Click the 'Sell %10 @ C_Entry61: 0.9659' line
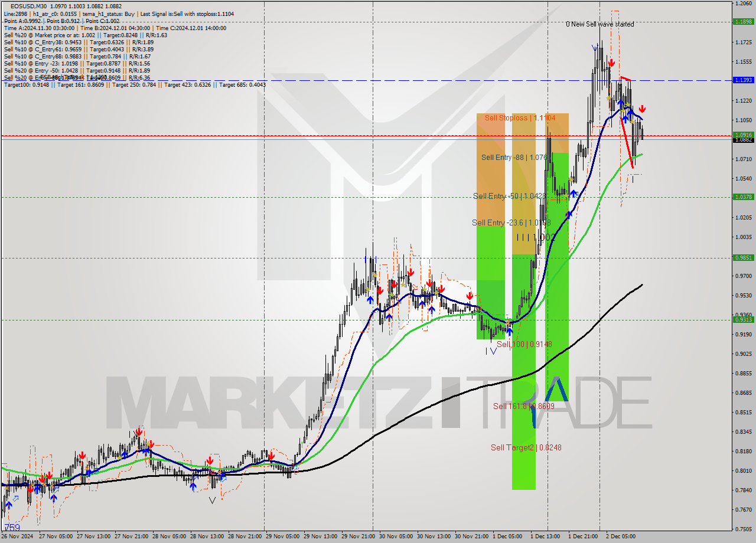This screenshot has height=543, width=756. point(79,49)
